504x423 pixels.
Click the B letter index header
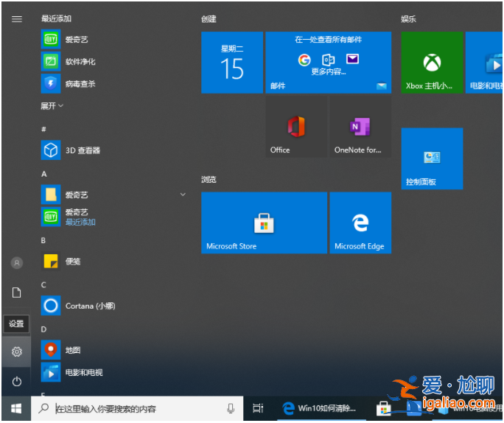(x=43, y=240)
